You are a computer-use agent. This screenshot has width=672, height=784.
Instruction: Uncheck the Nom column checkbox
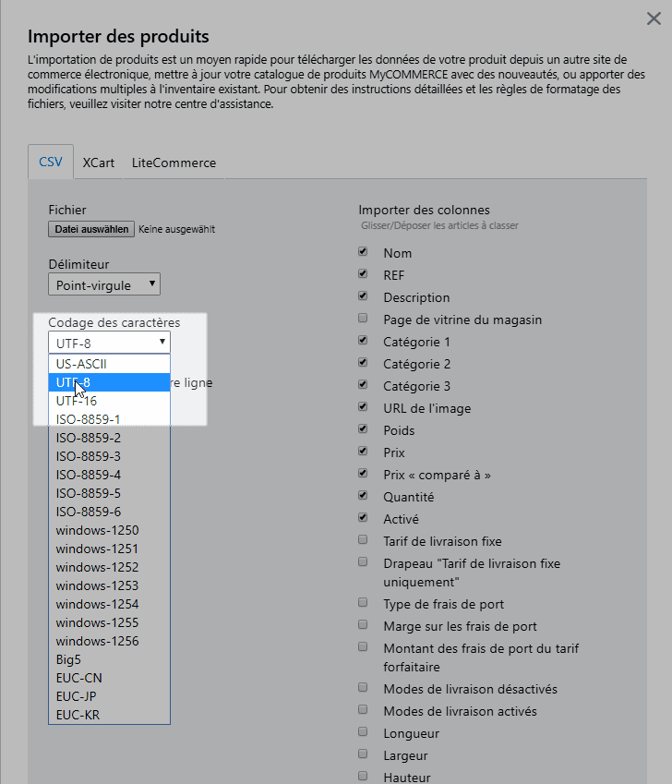click(x=363, y=251)
